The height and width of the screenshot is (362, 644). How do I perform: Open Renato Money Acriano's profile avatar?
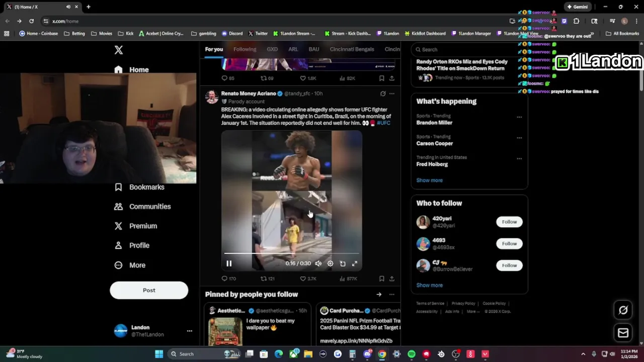click(212, 97)
